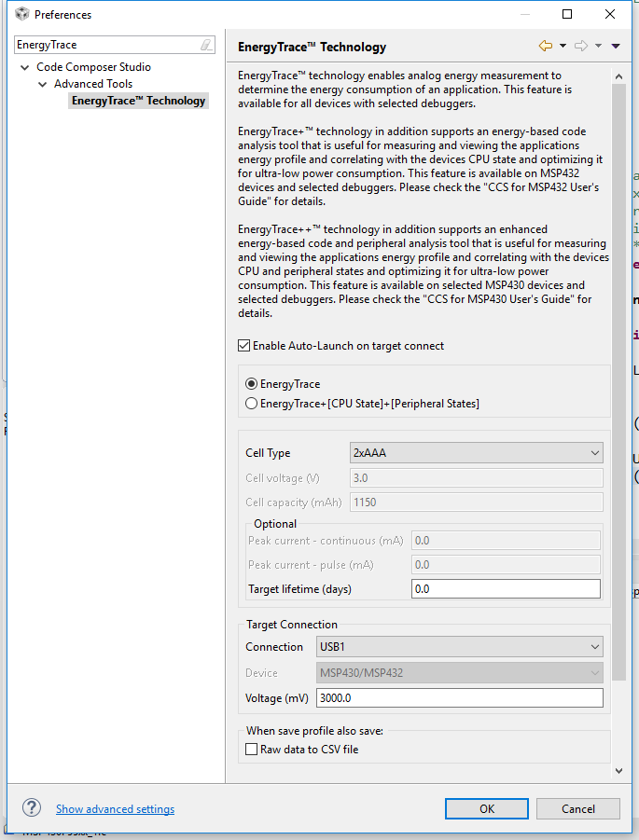Select the Code Composer Studio tree label
Viewport: 639px width, 840px height.
tap(94, 67)
